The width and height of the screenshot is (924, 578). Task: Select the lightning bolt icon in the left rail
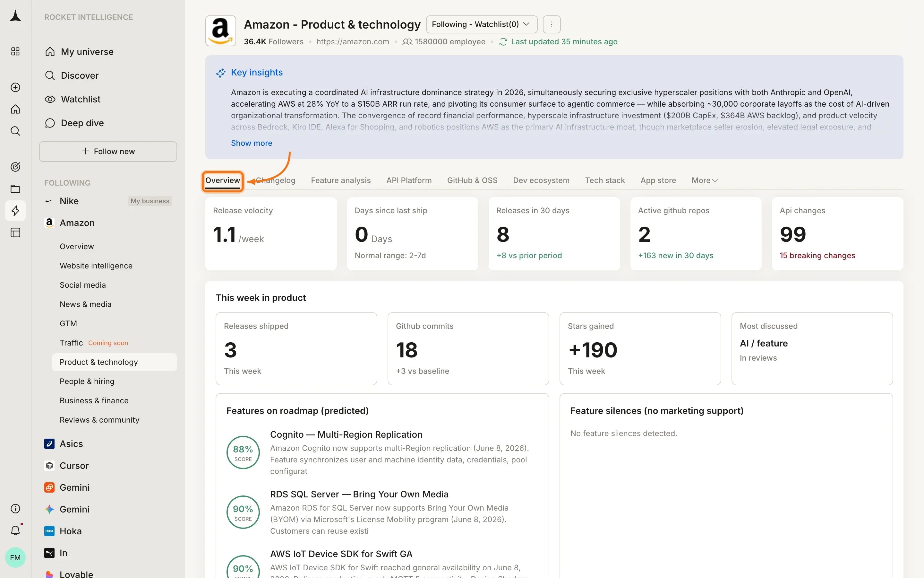click(15, 211)
